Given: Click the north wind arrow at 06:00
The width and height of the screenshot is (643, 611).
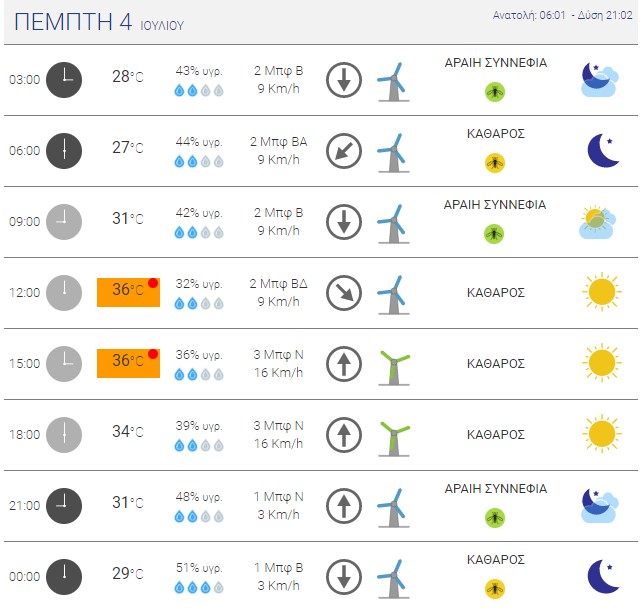Looking at the screenshot, I should [344, 151].
